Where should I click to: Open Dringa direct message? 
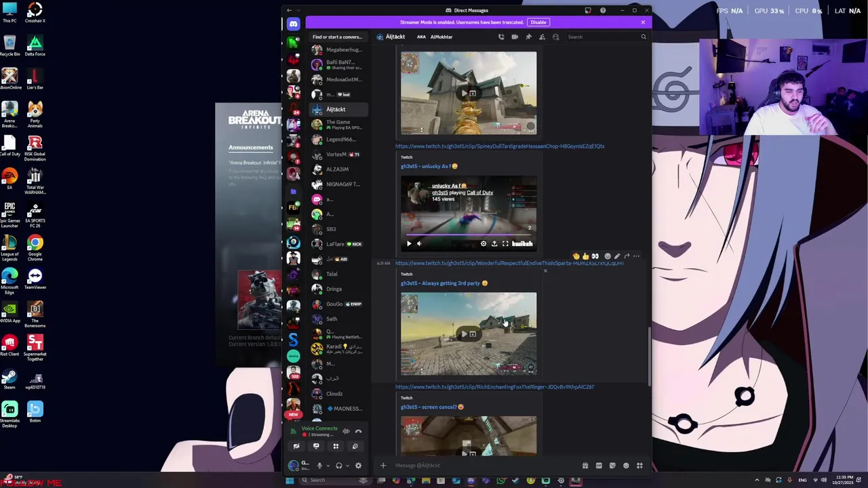click(338, 289)
